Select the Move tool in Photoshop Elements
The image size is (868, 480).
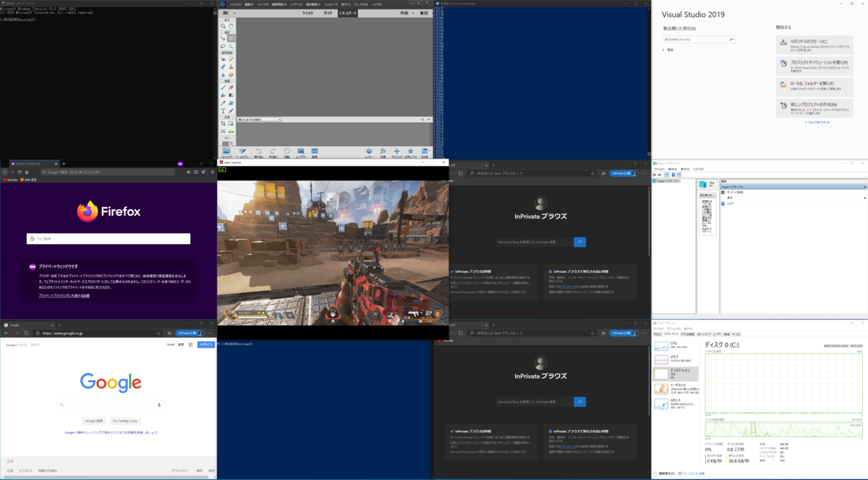[223, 38]
